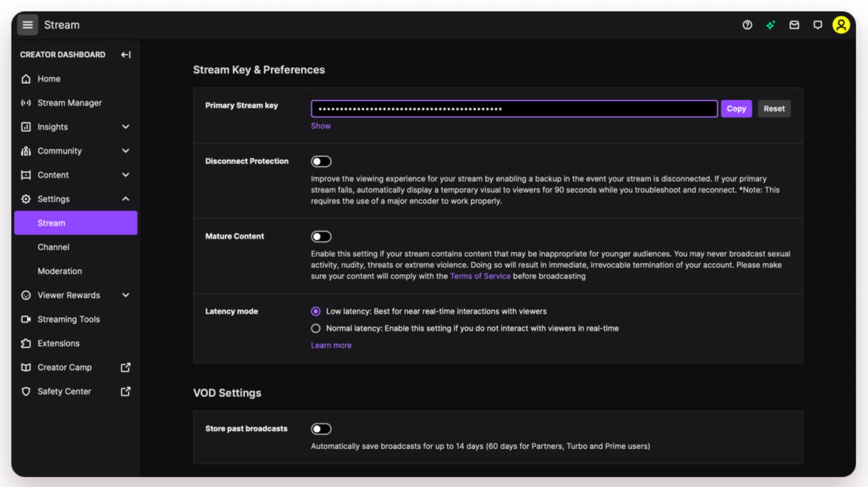The height and width of the screenshot is (487, 868).
Task: Collapse the Settings chevron
Action: pos(126,199)
